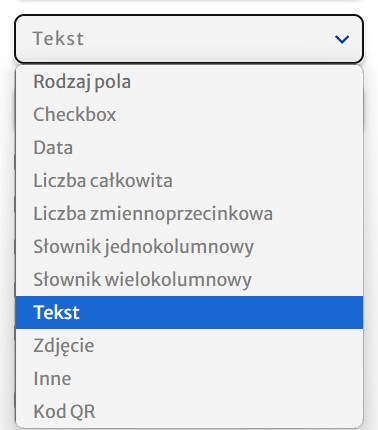Click the blue chevron arrow icon
Image resolution: width=378 pixels, height=430 pixels.
342,39
